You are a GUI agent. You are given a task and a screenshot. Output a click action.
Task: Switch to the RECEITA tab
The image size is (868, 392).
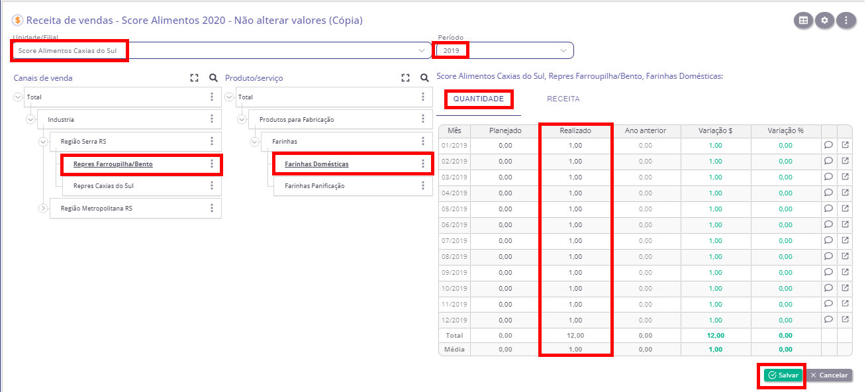[x=563, y=99]
